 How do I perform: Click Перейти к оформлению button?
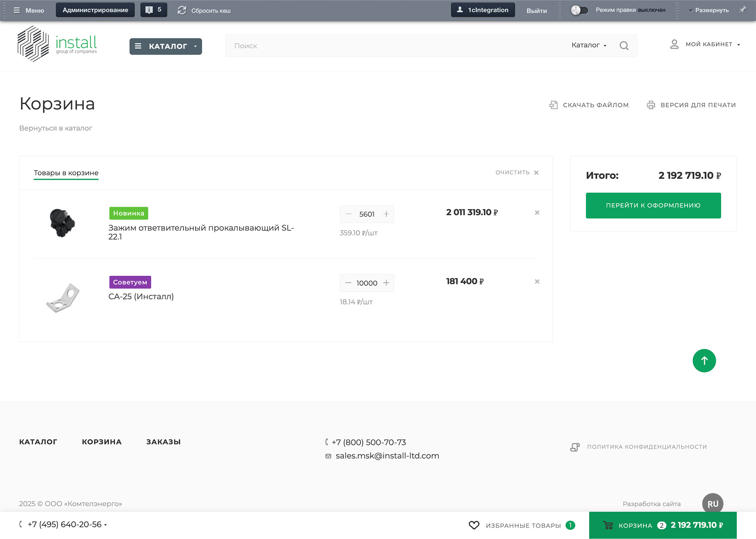click(653, 205)
